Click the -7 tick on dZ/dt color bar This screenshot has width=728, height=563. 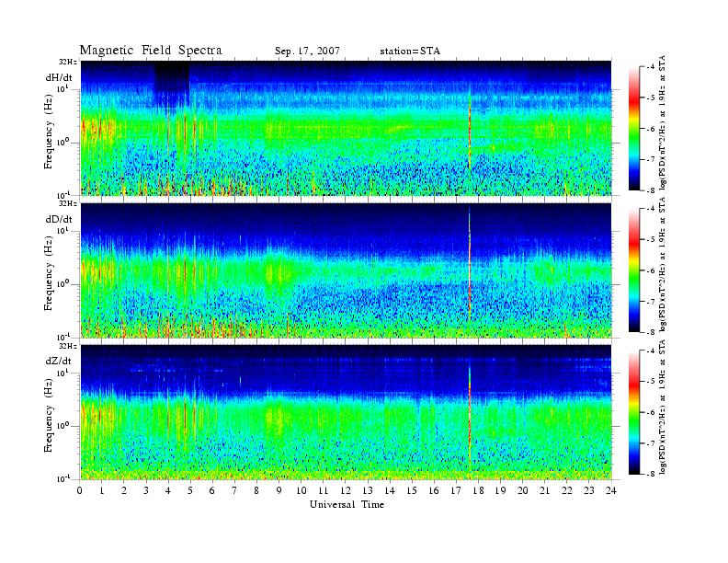point(651,443)
